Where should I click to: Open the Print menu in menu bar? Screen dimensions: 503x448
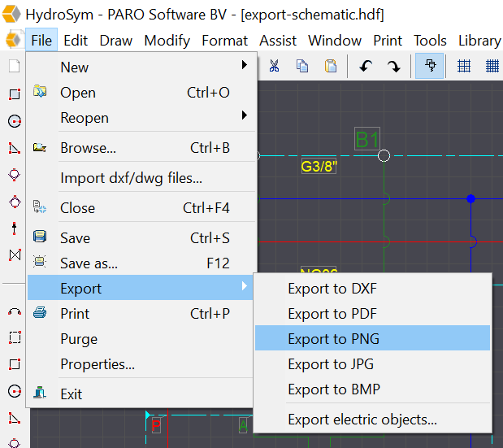388,41
